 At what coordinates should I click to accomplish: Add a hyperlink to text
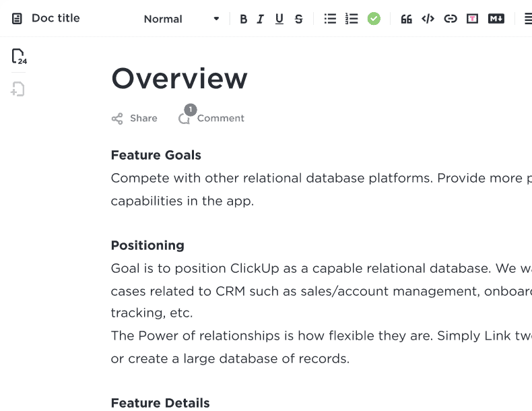click(x=451, y=19)
